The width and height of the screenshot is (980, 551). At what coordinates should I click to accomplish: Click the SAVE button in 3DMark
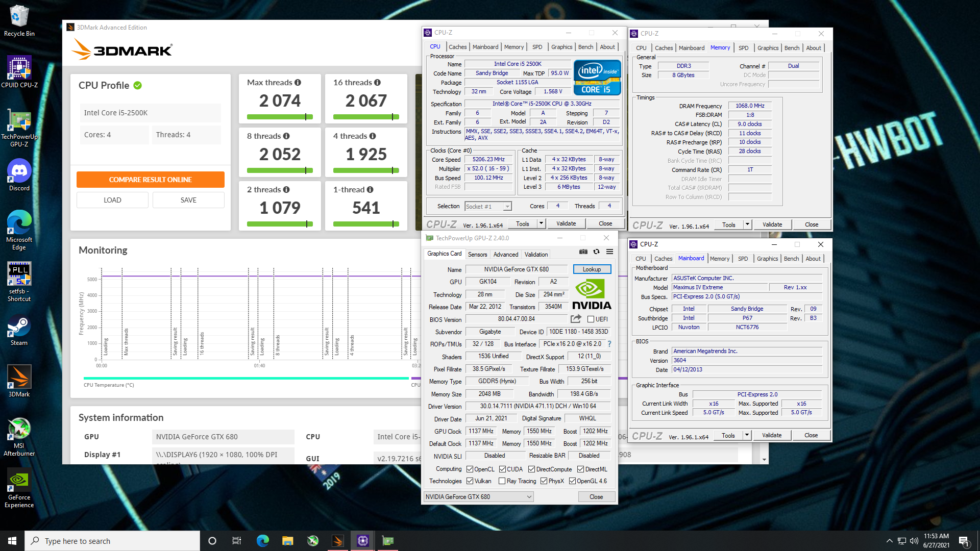click(188, 200)
